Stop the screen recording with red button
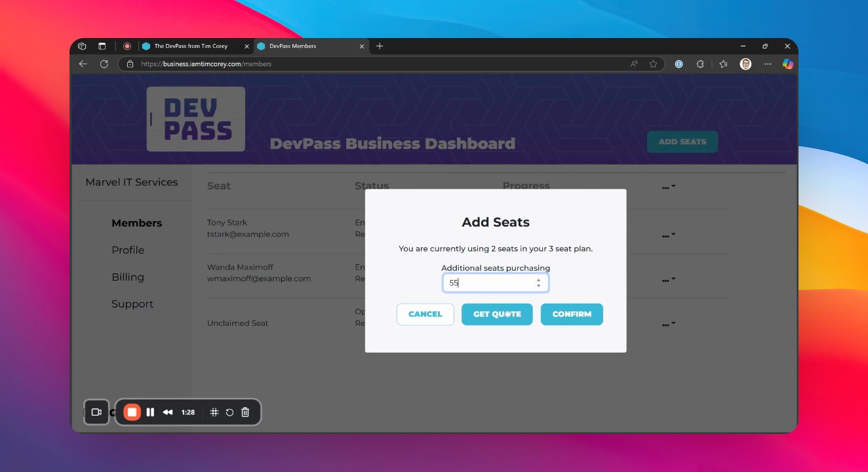 132,412
